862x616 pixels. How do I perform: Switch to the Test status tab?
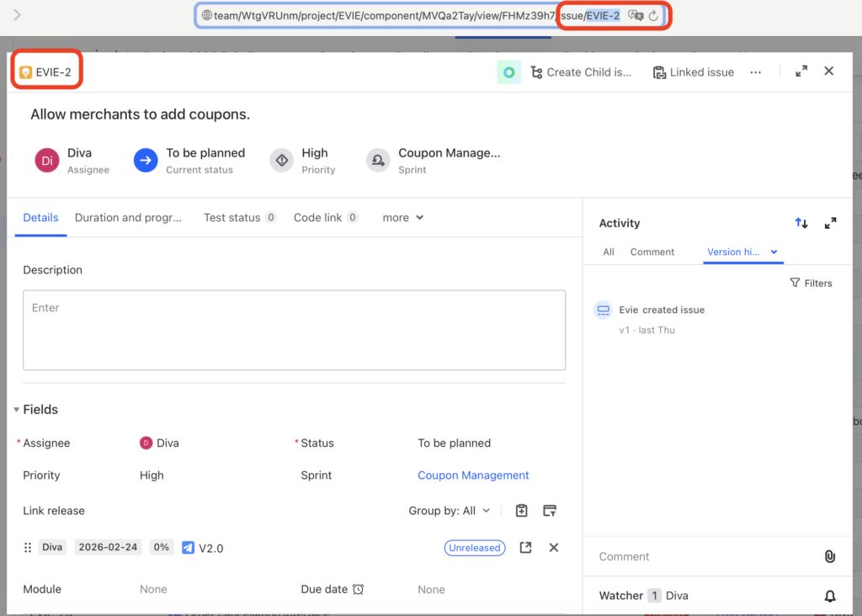239,218
